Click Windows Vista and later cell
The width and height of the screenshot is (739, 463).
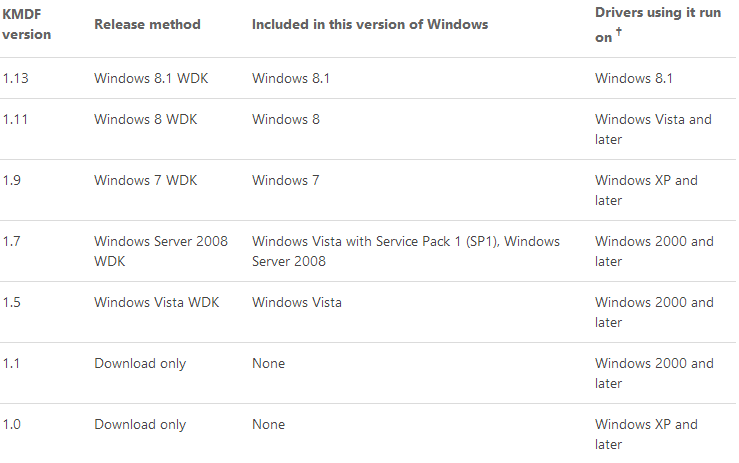[653, 129]
